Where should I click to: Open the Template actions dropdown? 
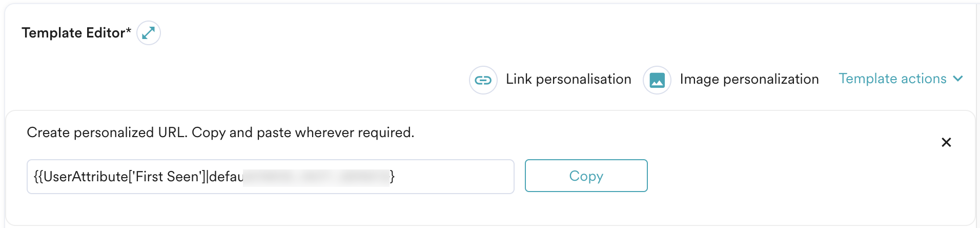coord(892,79)
